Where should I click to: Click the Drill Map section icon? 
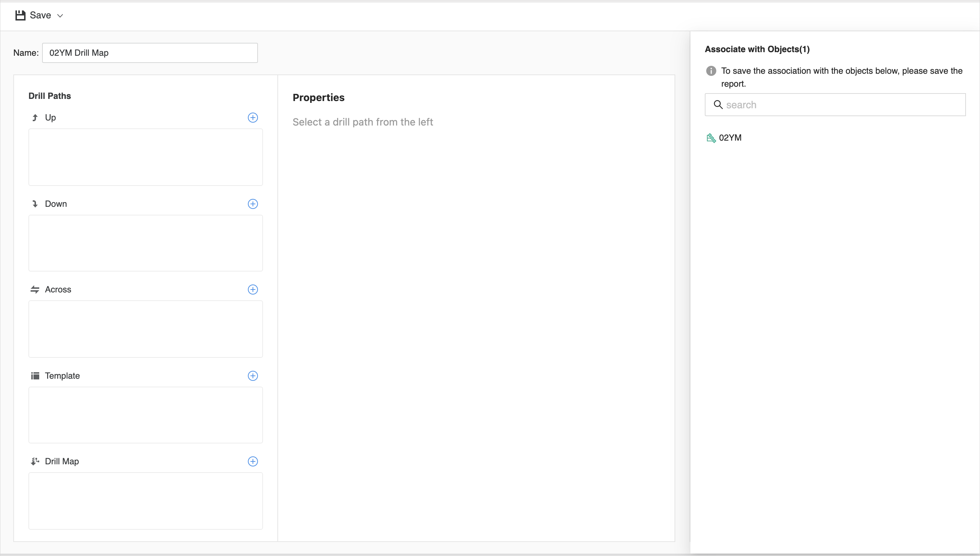35,461
